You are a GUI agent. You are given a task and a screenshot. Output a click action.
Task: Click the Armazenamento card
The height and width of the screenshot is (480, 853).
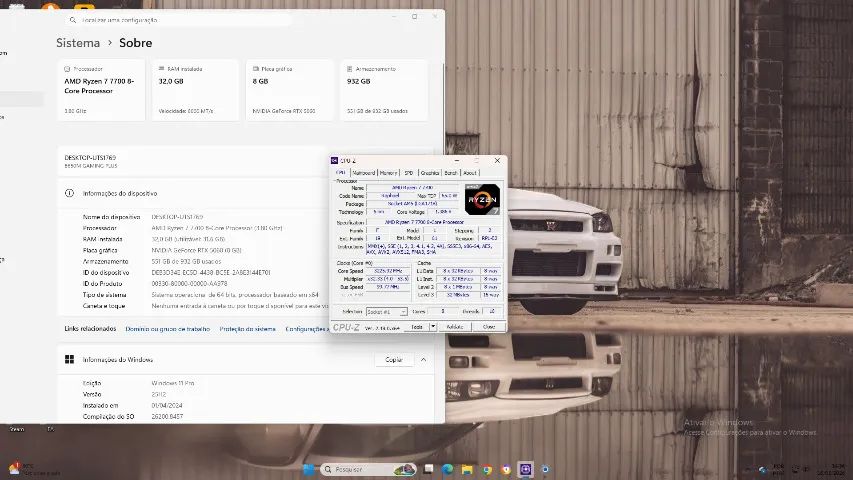click(x=384, y=90)
